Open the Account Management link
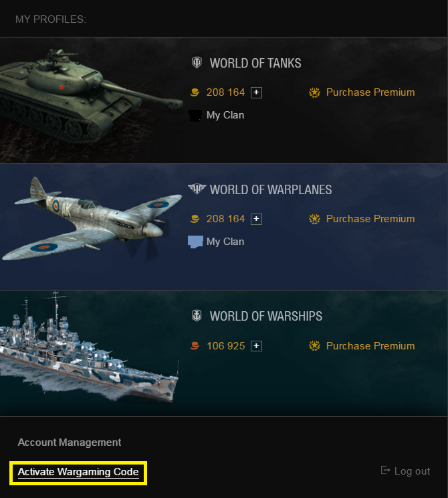Viewport: 448px width, 498px height. (70, 442)
